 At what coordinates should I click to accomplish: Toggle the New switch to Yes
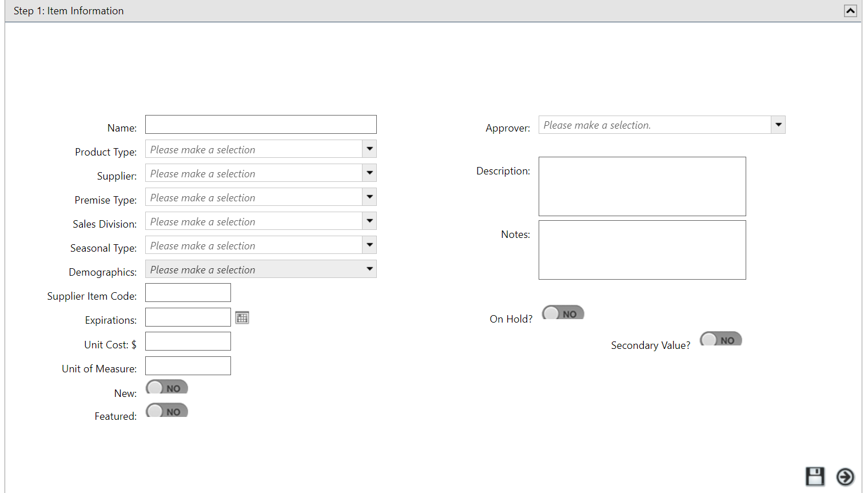pyautogui.click(x=166, y=387)
